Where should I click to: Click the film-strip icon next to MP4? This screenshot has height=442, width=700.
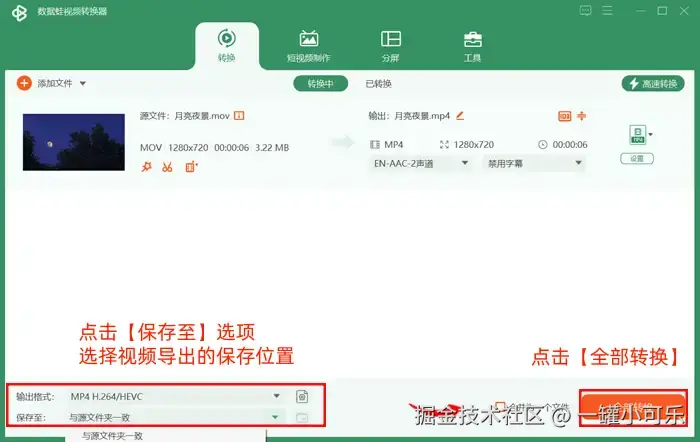(x=375, y=145)
